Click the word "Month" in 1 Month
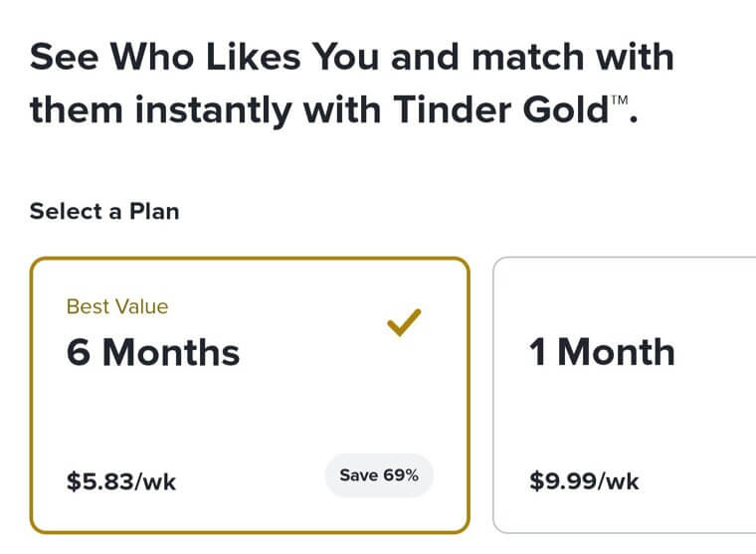This screenshot has height=554, width=756. (616, 352)
